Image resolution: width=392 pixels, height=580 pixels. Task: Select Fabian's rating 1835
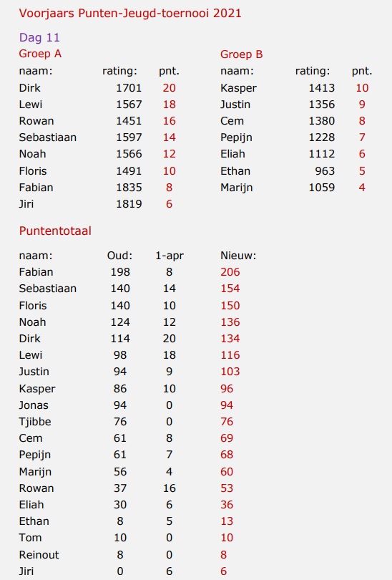click(129, 188)
